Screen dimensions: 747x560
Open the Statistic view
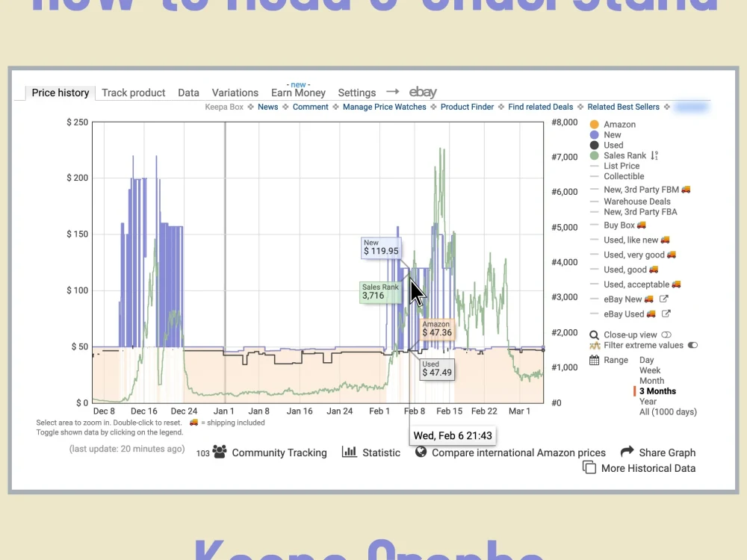[x=381, y=453]
